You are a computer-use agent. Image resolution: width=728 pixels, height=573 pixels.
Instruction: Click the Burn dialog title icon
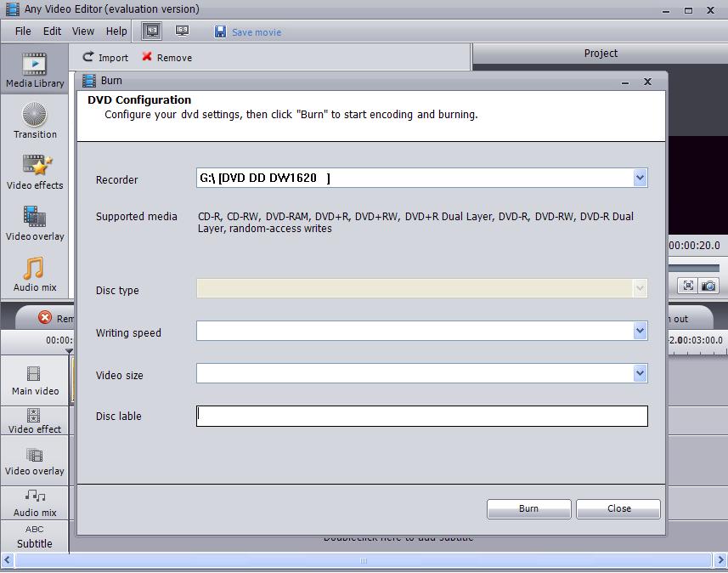click(x=88, y=81)
